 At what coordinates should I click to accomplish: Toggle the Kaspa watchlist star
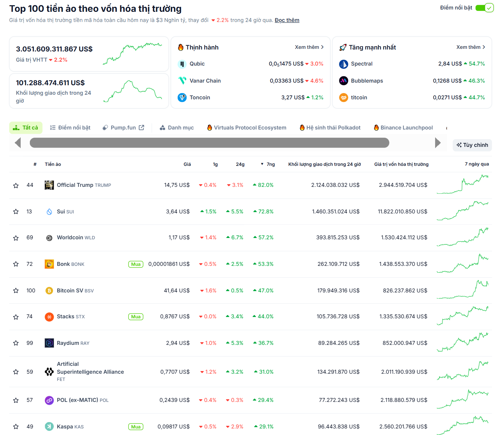[16, 426]
